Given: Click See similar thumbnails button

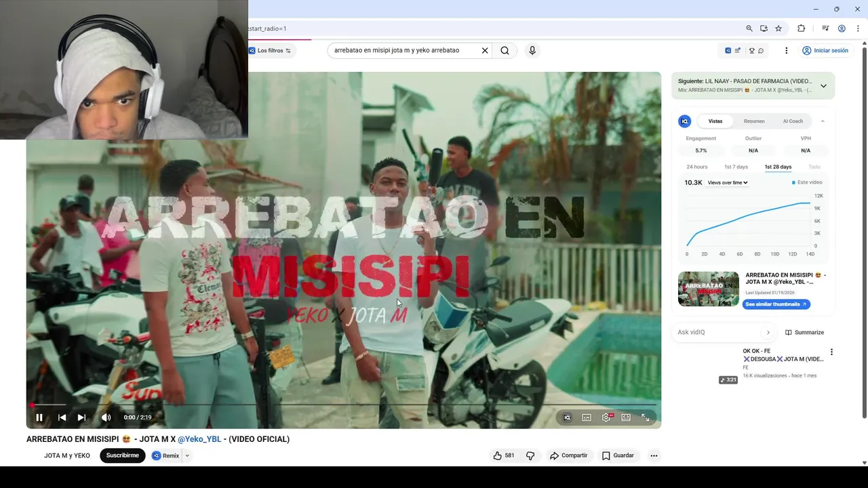Looking at the screenshot, I should (776, 304).
